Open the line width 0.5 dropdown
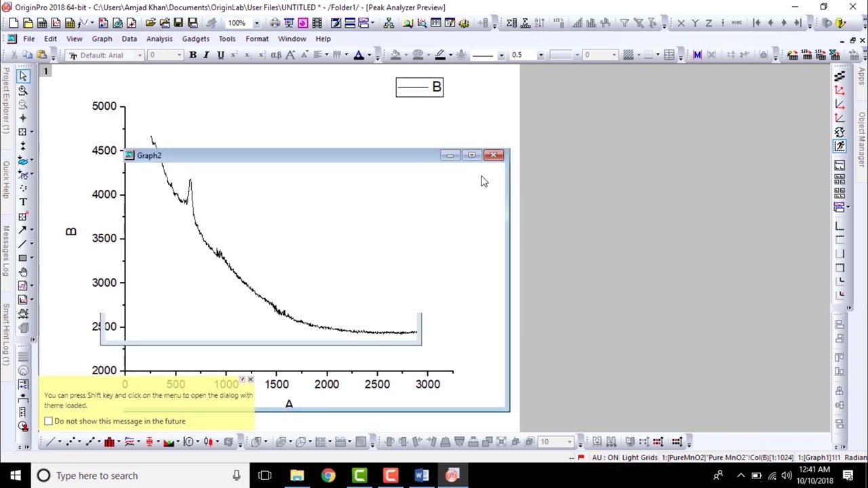 (540, 55)
